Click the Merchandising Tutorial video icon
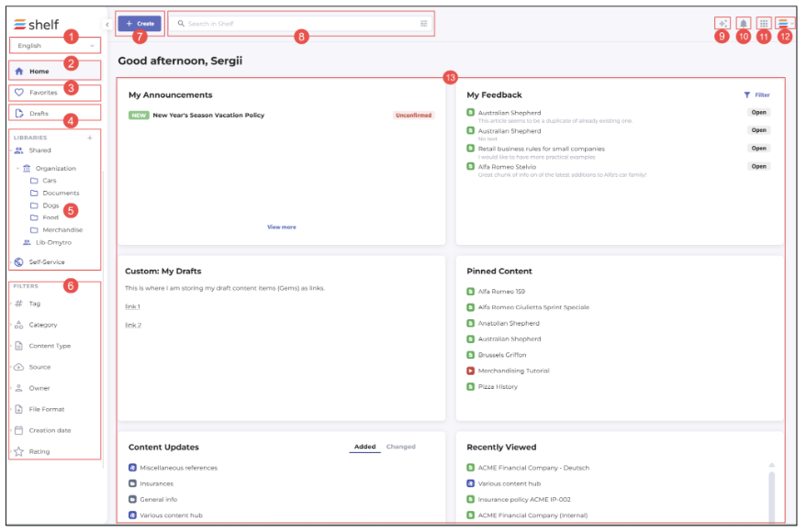This screenshot has height=532, width=806. coord(470,371)
